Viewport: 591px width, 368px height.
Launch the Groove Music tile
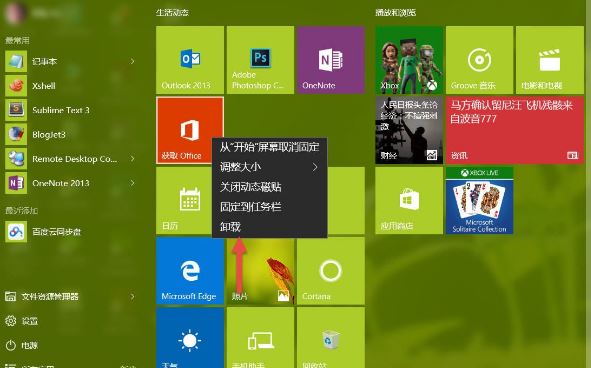[479, 60]
